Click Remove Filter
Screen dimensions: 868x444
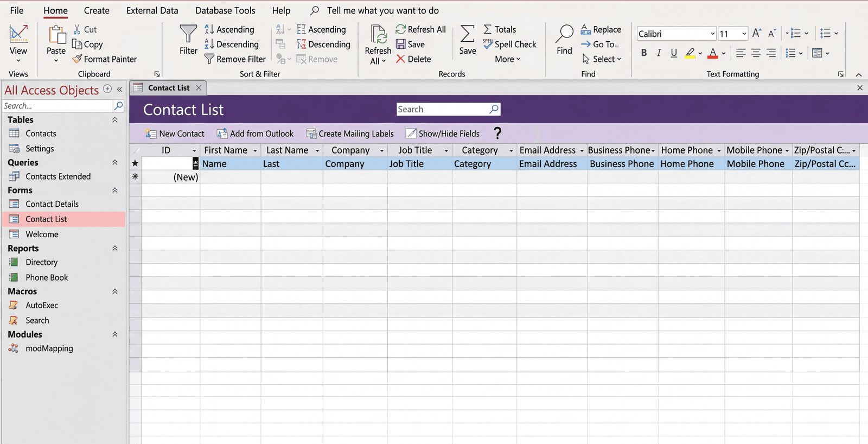point(235,59)
